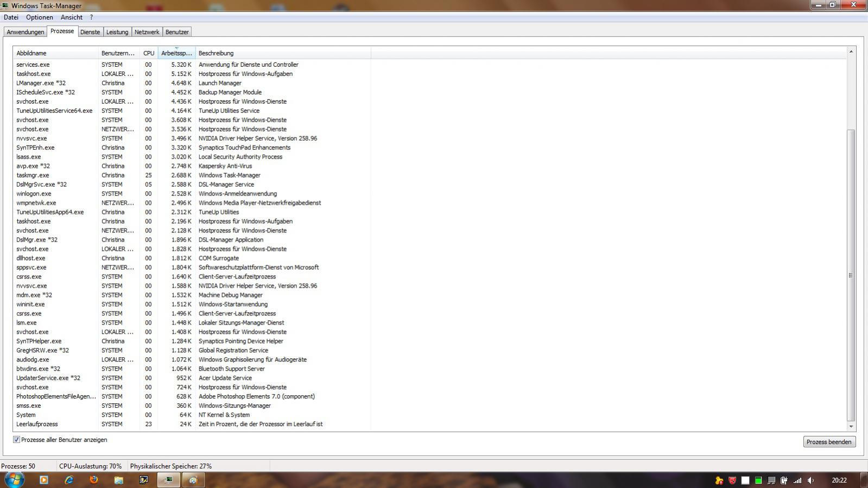868x488 pixels.
Task: Open the Optionen menu
Action: click(x=40, y=17)
